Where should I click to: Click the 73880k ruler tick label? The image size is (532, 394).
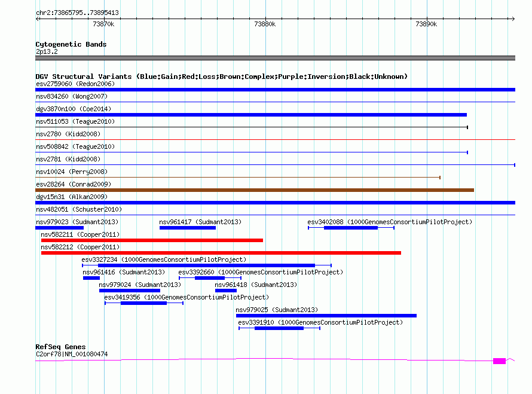265,24
